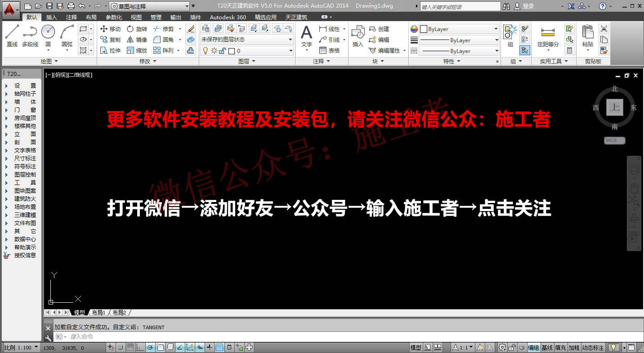Click the 线性 dimension button

point(330,29)
